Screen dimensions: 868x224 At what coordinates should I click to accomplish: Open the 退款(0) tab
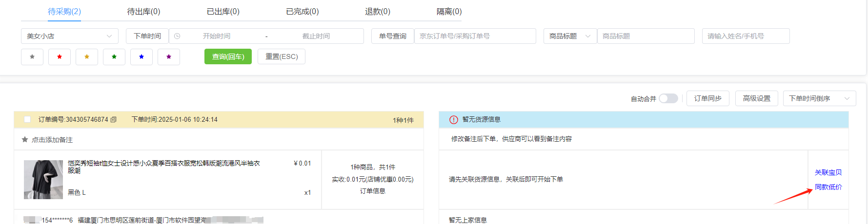pyautogui.click(x=377, y=12)
